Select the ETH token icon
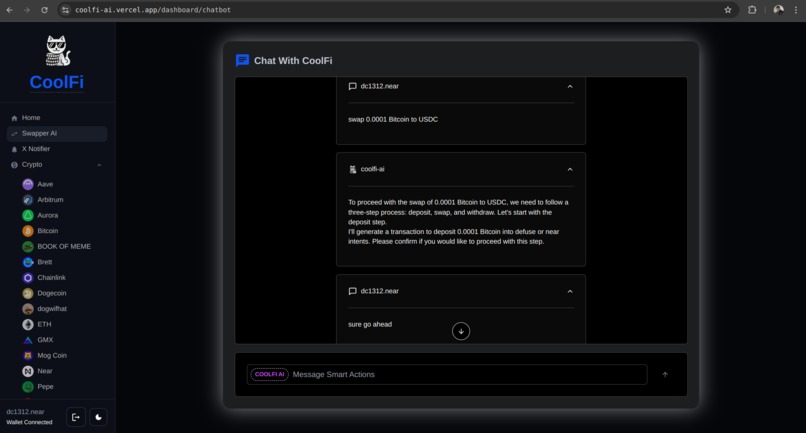The width and height of the screenshot is (806, 433). coord(28,324)
